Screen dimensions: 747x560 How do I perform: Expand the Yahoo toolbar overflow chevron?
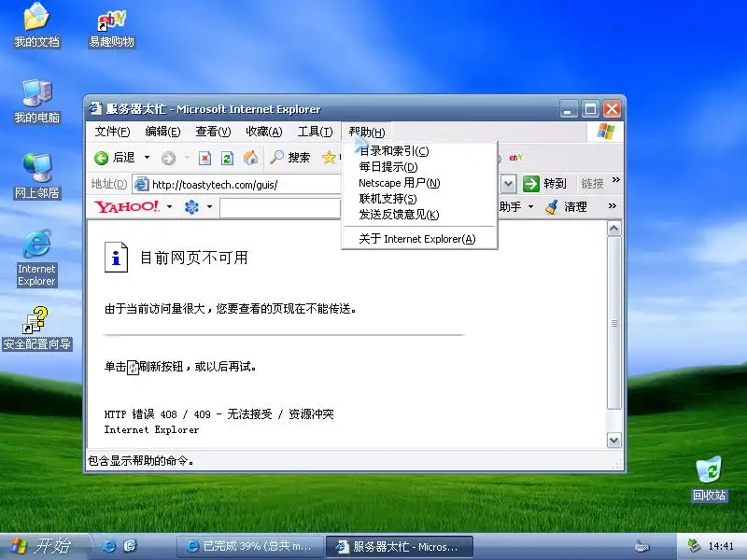coord(613,206)
